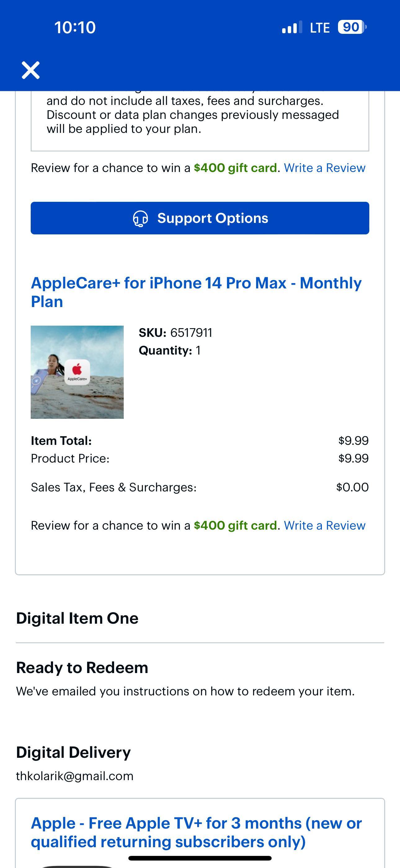This screenshot has height=868, width=400.
Task: Open the Free Apple TV+ 3 months offer
Action: [x=196, y=832]
